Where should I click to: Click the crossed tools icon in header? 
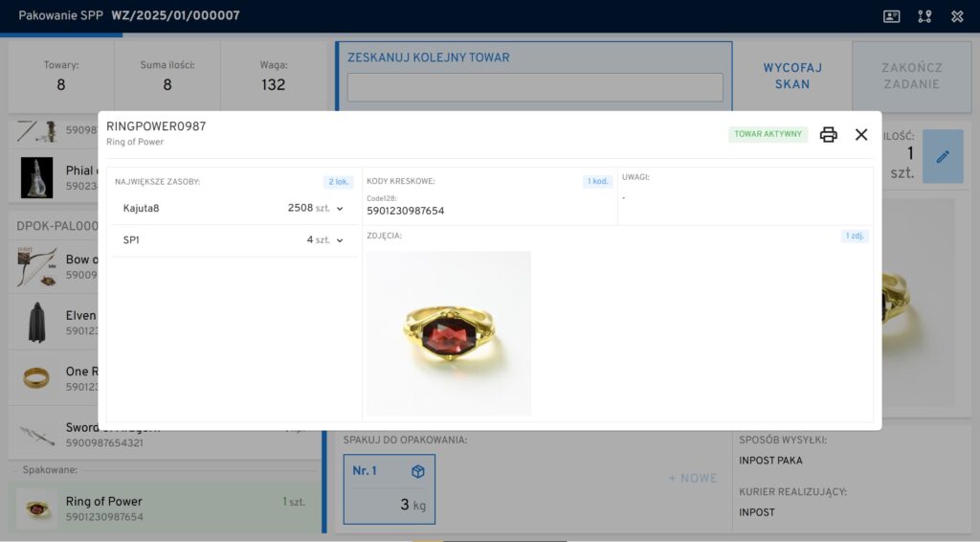tap(957, 16)
